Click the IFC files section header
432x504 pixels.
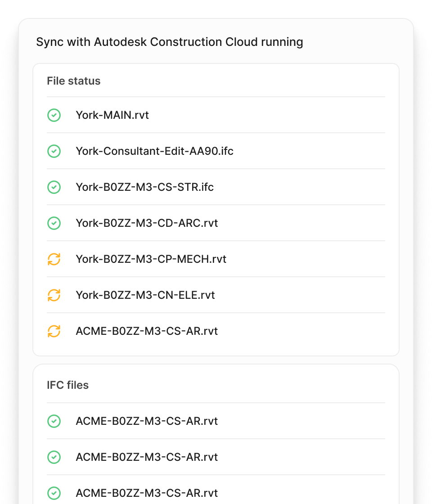[x=67, y=385]
